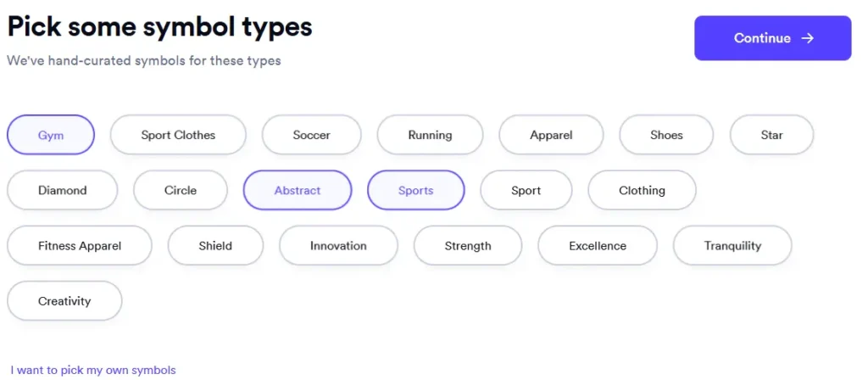
Task: Pick the Creativity chip
Action: pos(64,301)
